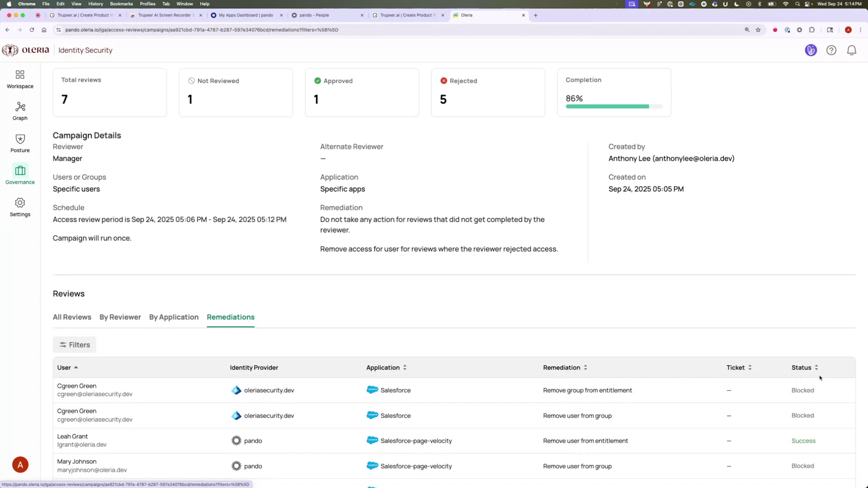Select the Governance section

tap(20, 175)
